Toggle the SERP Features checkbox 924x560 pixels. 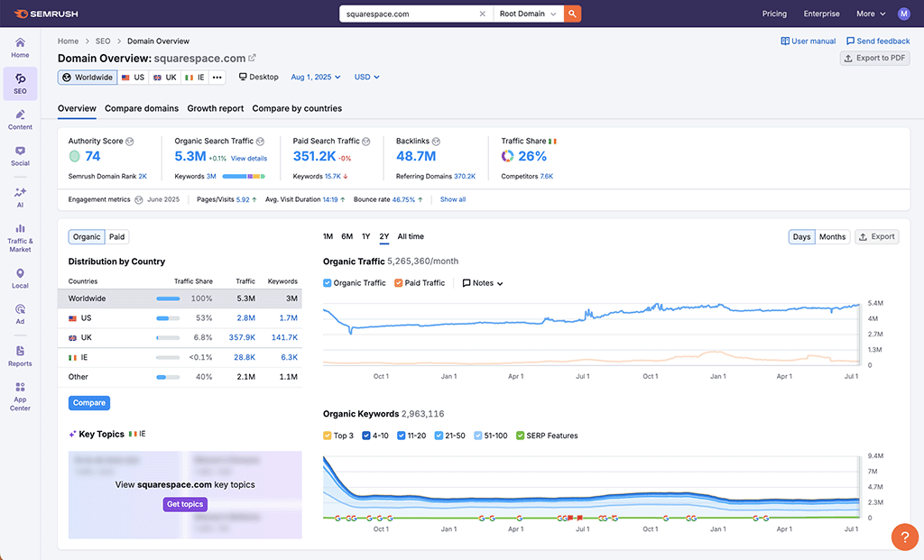(520, 436)
